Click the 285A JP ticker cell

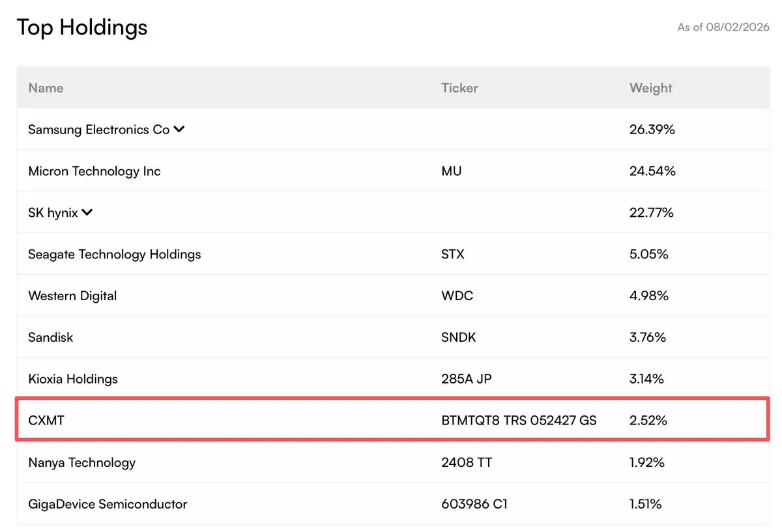467,379
